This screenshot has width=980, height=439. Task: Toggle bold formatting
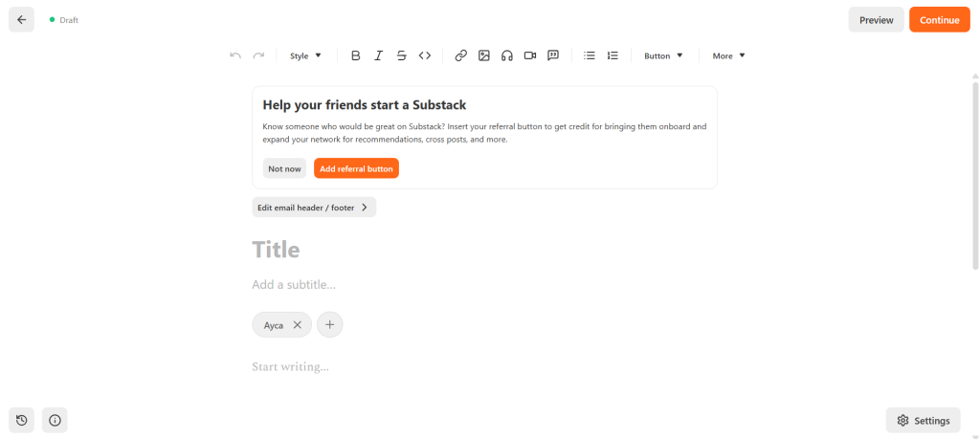point(356,55)
